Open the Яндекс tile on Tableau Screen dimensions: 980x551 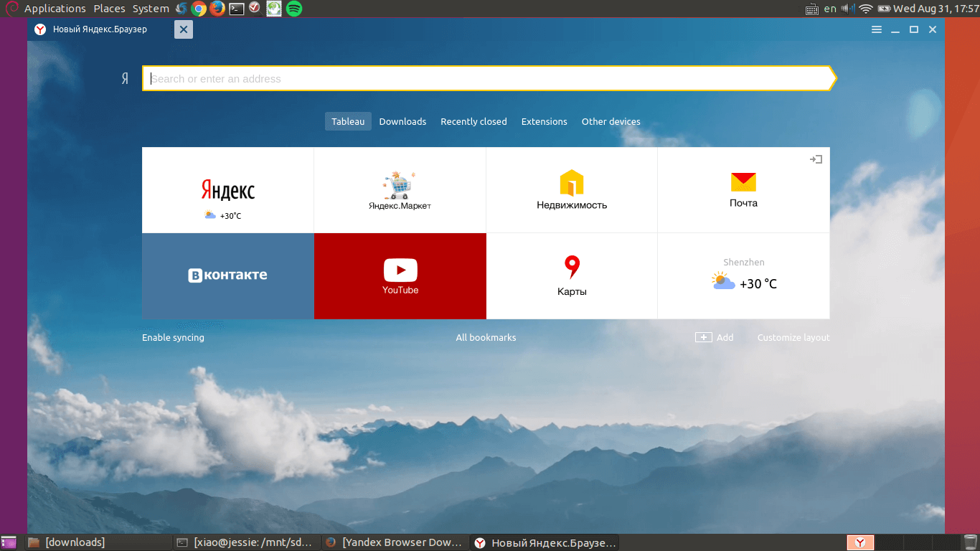tap(227, 190)
